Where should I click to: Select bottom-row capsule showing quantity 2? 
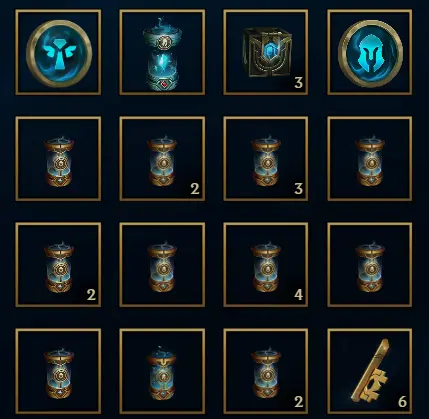[x=266, y=371]
